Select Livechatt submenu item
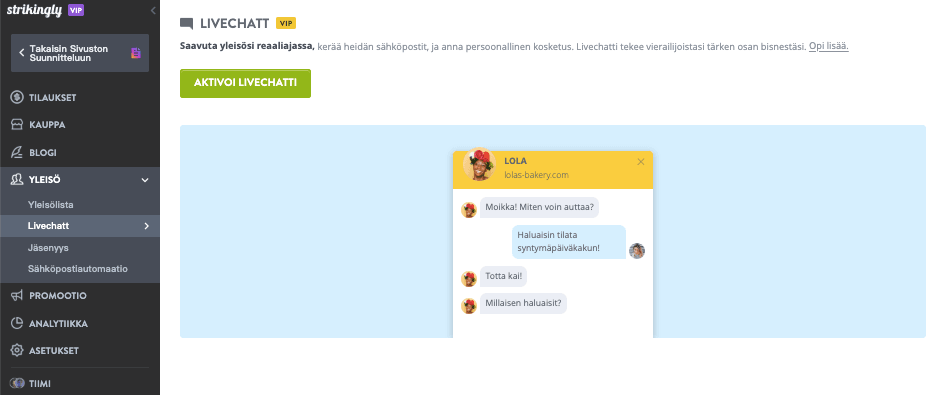This screenshot has width=942, height=395. tap(80, 226)
